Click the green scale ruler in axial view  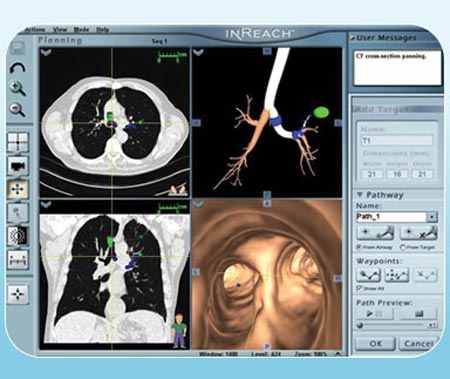click(172, 57)
